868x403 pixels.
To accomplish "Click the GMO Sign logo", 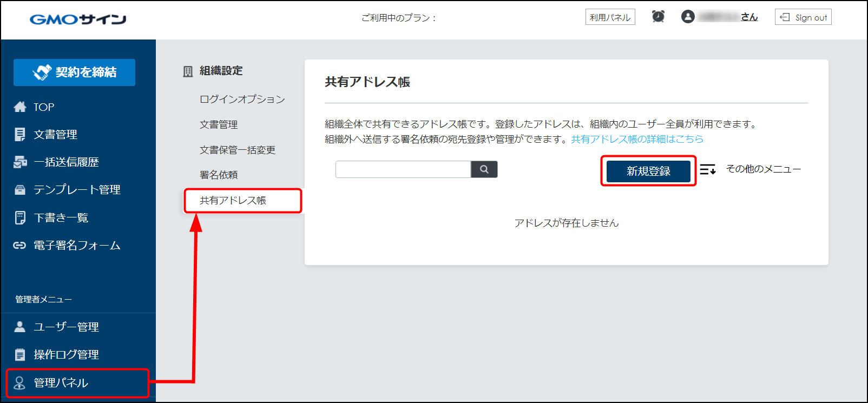I will 78,19.
